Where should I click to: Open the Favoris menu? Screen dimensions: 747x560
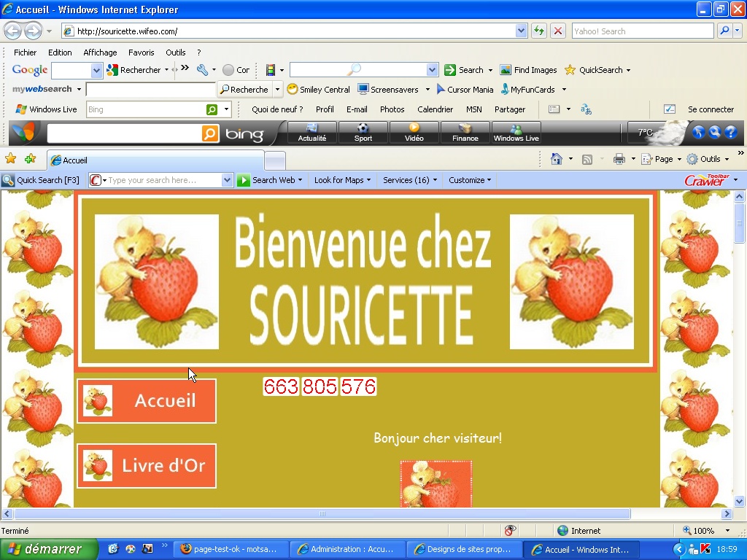click(141, 52)
